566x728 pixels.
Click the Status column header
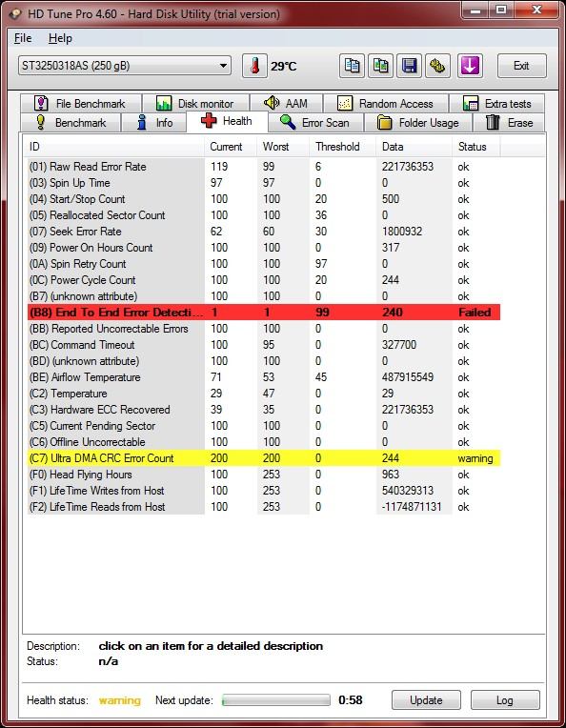click(x=475, y=147)
